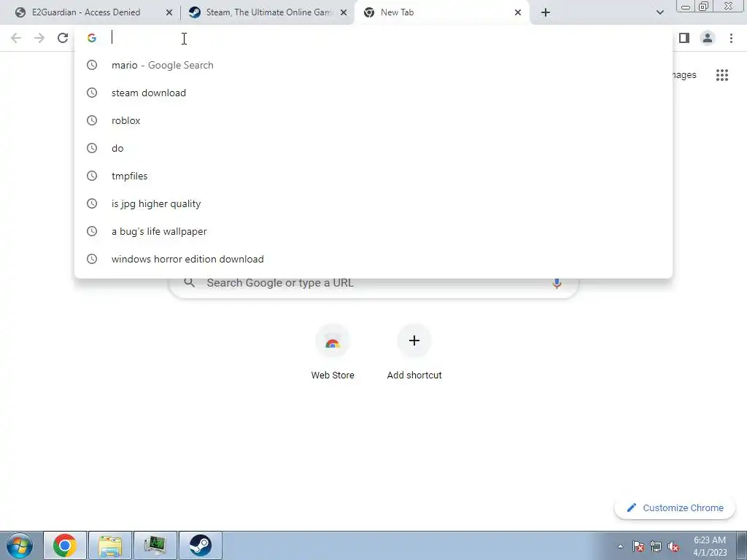Open Chrome's three-dot menu

coord(731,38)
